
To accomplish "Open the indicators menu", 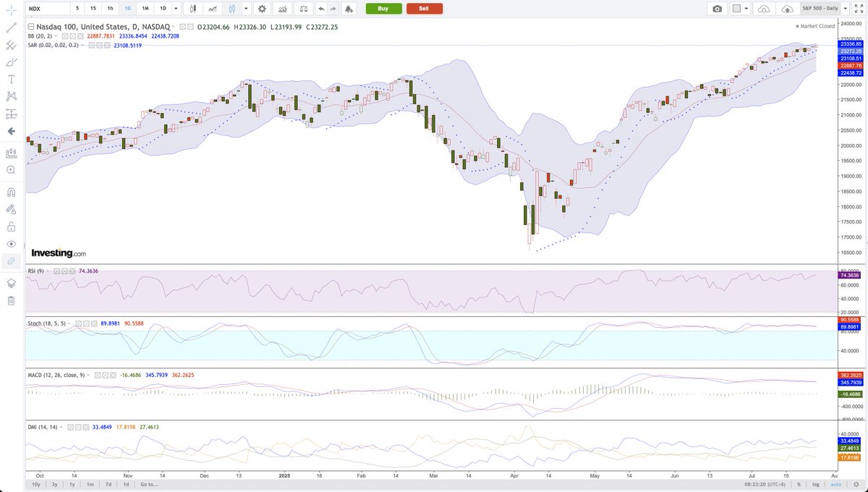I will point(282,9).
